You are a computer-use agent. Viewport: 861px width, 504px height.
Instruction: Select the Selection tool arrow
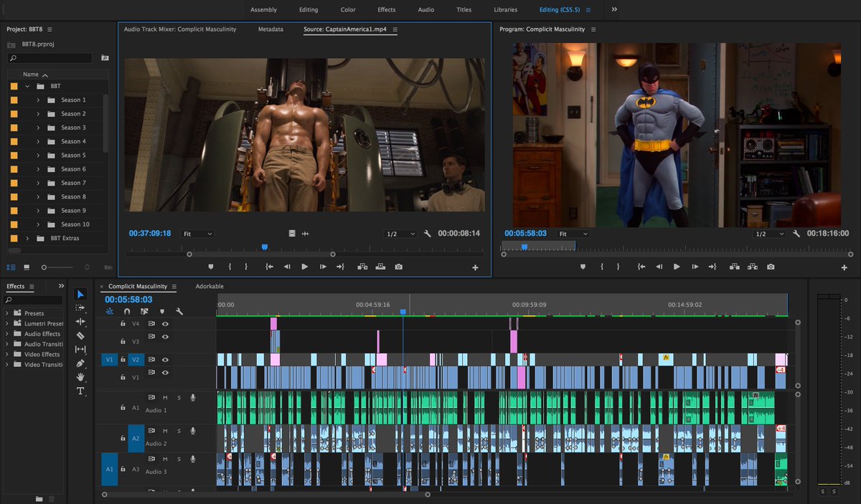click(x=80, y=294)
